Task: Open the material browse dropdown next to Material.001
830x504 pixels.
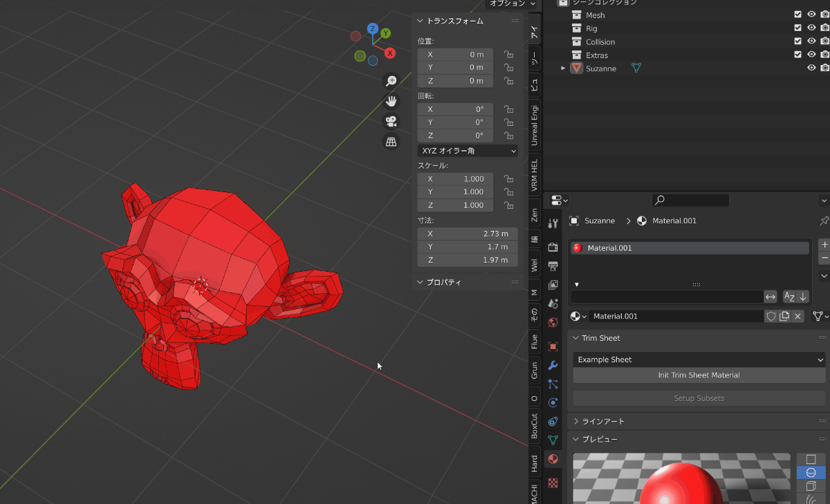Action: coord(578,316)
